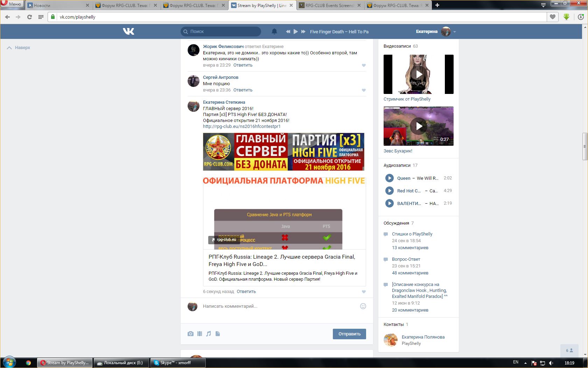This screenshot has height=368, width=588.
Task: Click the address bar with vk.com/playshelly
Action: (x=297, y=17)
